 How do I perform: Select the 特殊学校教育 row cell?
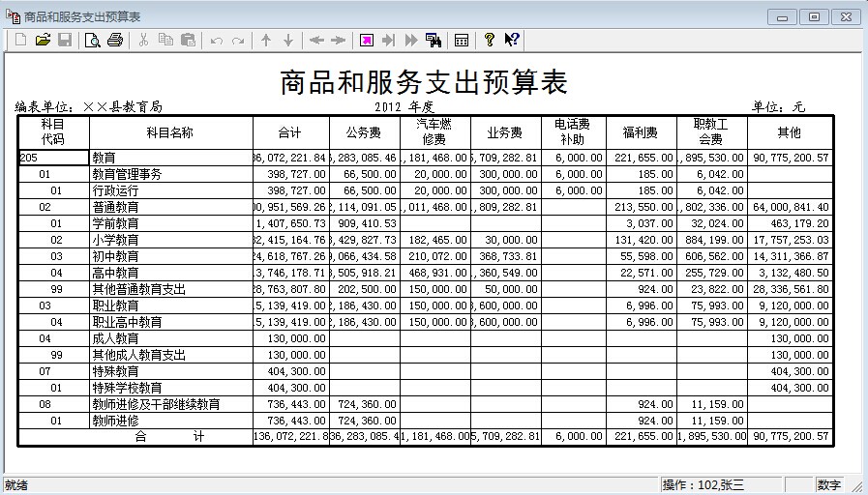170,388
